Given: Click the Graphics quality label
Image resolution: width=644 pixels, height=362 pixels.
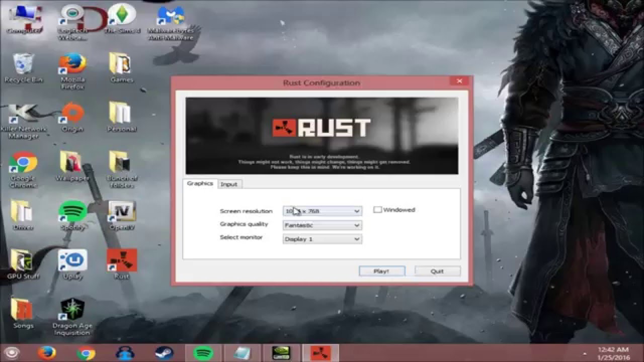Looking at the screenshot, I should click(x=244, y=224).
